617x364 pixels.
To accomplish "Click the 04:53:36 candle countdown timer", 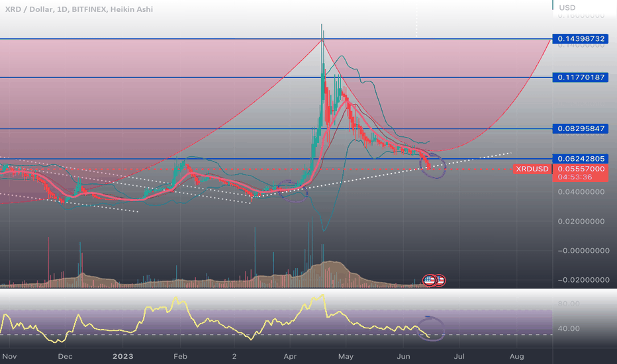I will pyautogui.click(x=575, y=177).
